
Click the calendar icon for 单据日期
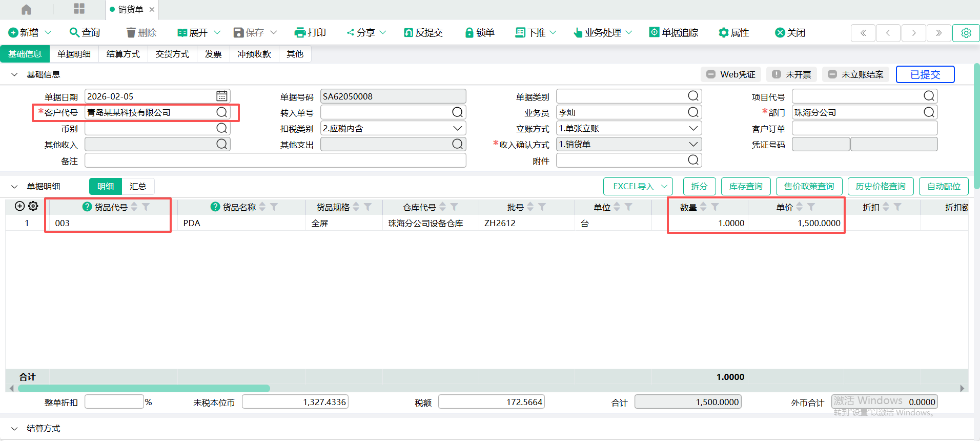click(x=221, y=96)
